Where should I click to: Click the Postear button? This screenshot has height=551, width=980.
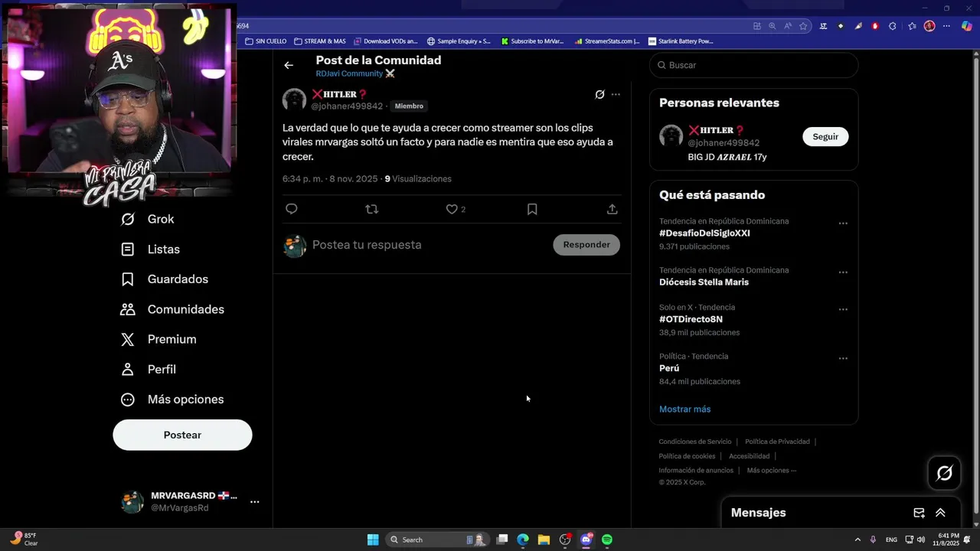(182, 435)
